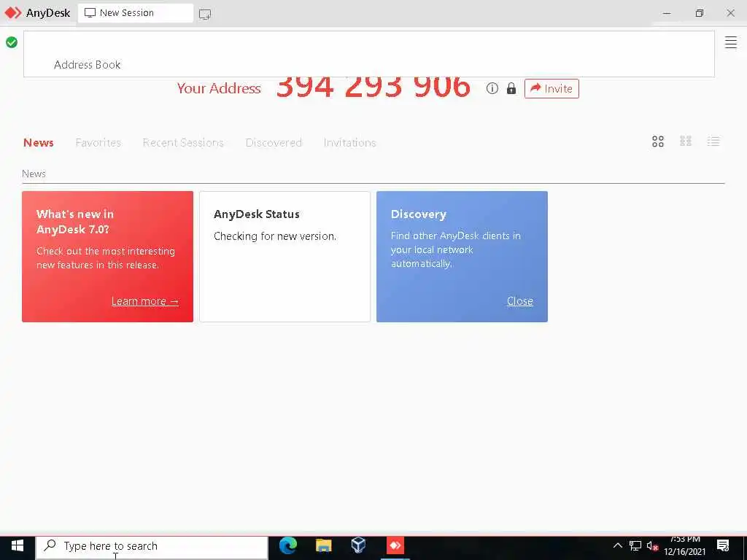
Task: Open the Recent Sessions tab
Action: [183, 142]
